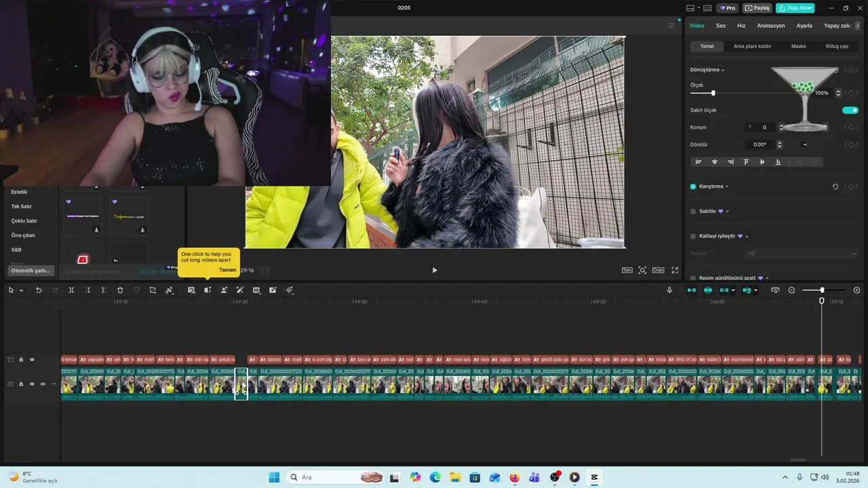Click the fit timeline to window icon
Viewport: 868px width, 488px height.
coord(775,290)
